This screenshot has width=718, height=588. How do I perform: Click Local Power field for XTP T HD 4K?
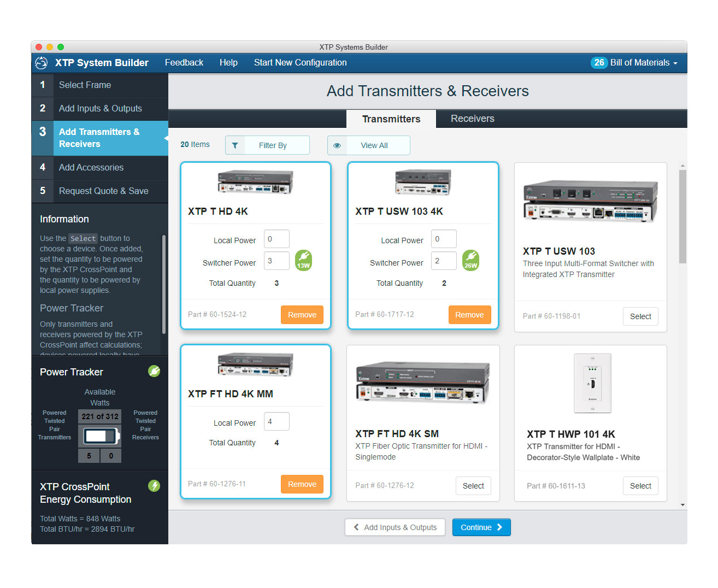point(276,239)
